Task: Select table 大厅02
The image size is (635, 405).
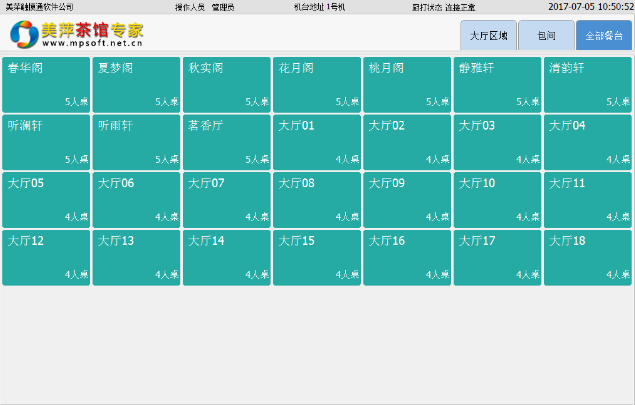Action: pos(407,142)
